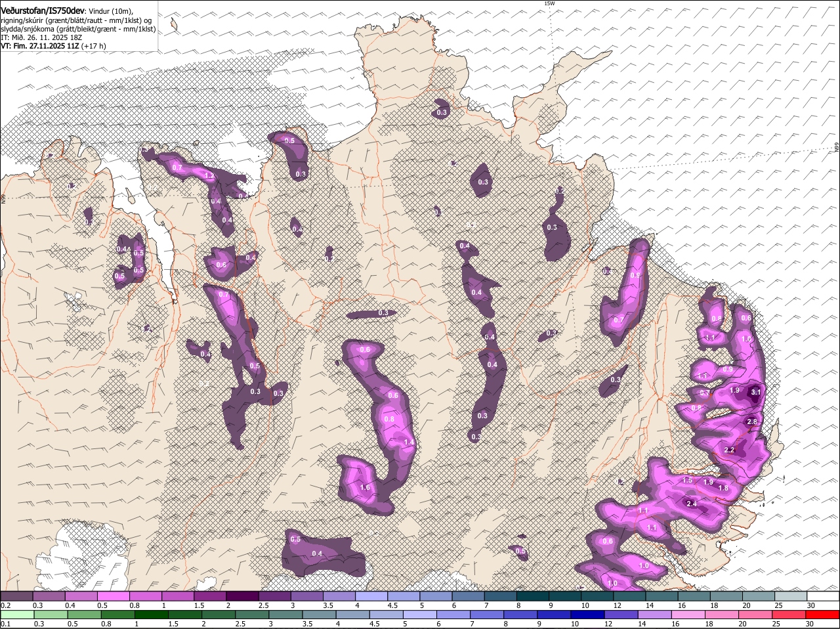Click the VT valid time line in header

[x=52, y=46]
